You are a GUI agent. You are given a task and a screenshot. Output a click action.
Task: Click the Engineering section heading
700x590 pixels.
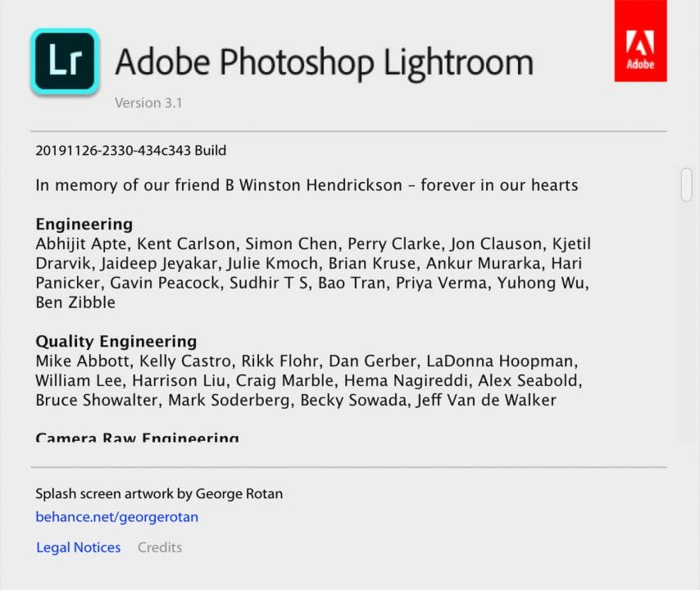click(84, 225)
